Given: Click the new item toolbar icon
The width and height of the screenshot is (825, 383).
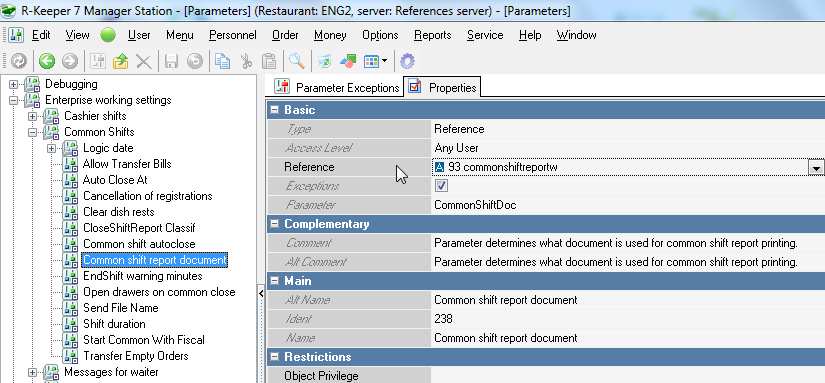Looking at the screenshot, I should pyautogui.click(x=97, y=62).
